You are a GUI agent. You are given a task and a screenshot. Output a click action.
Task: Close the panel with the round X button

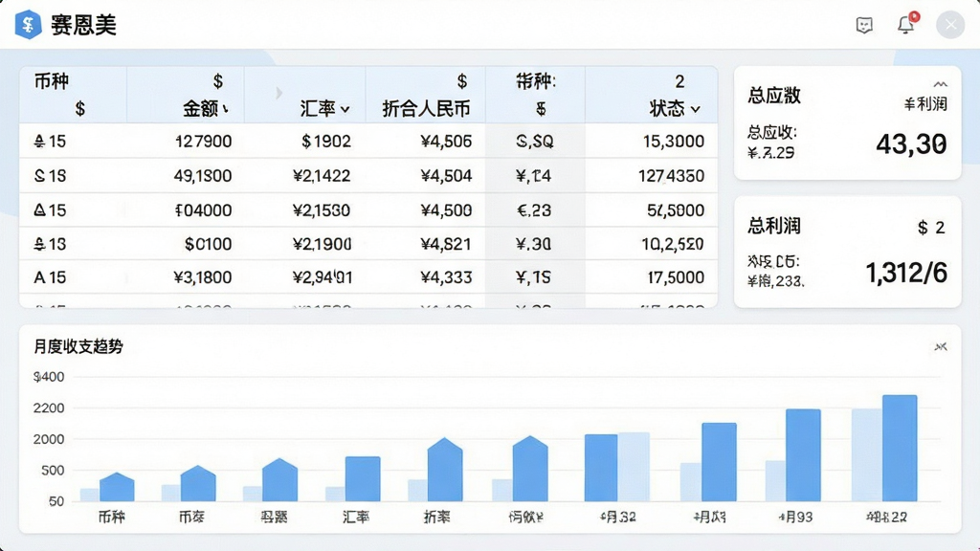point(950,25)
